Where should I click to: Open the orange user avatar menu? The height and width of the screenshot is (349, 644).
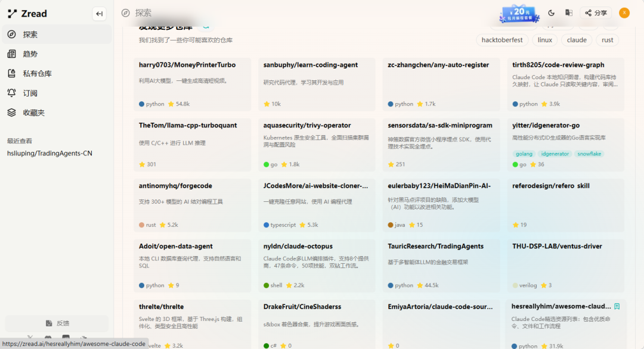pos(624,13)
